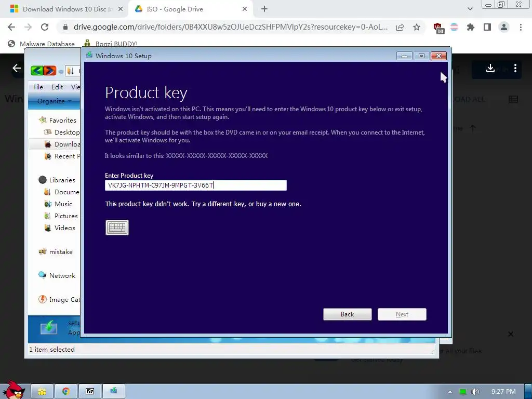This screenshot has width=532, height=399.
Task: Navigate back in Chrome browser
Action: [x=11, y=27]
